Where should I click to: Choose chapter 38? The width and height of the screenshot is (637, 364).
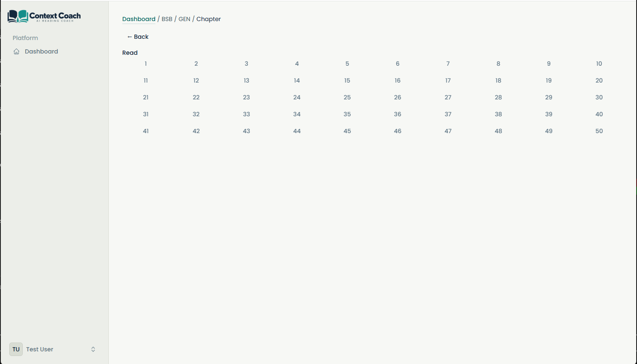498,114
